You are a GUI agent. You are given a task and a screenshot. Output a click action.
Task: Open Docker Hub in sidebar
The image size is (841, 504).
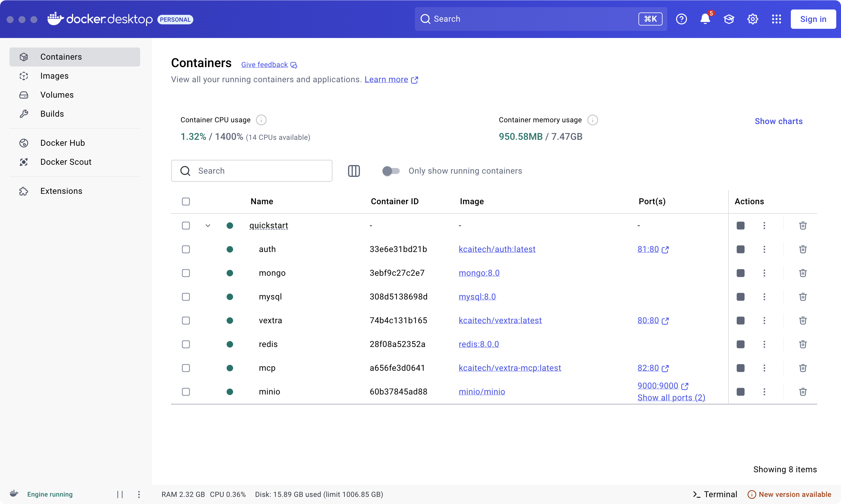click(75, 143)
